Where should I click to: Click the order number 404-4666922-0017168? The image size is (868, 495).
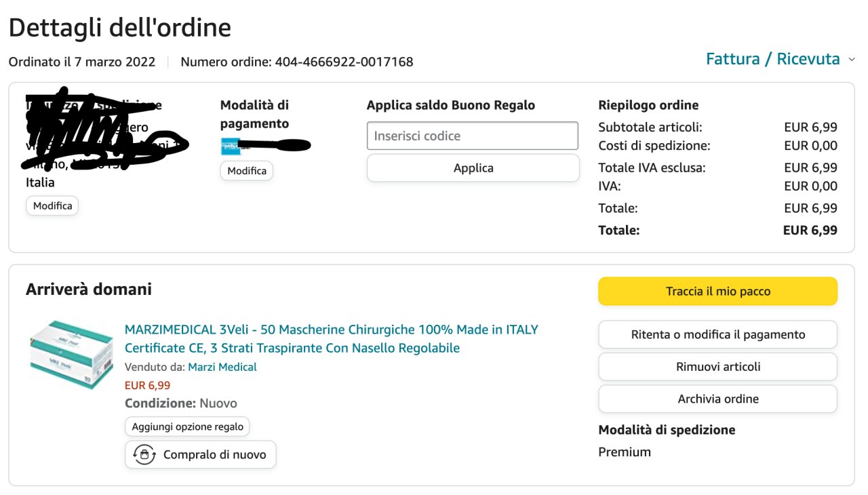[x=344, y=62]
